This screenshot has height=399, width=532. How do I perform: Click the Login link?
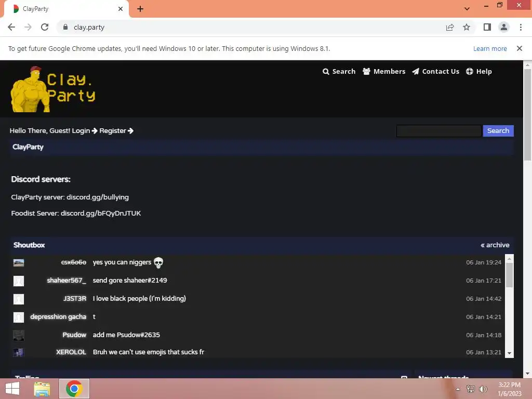tap(85, 130)
